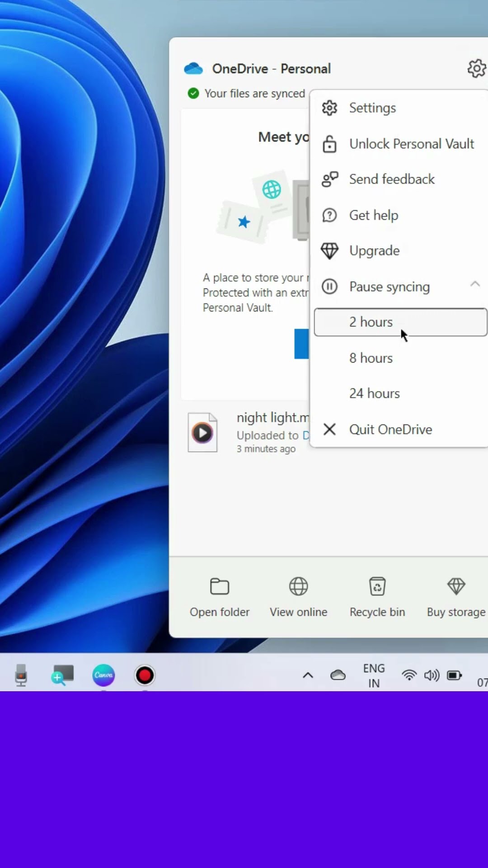Image resolution: width=488 pixels, height=868 pixels.
Task: Click the Quit OneDrive X icon
Action: [329, 429]
